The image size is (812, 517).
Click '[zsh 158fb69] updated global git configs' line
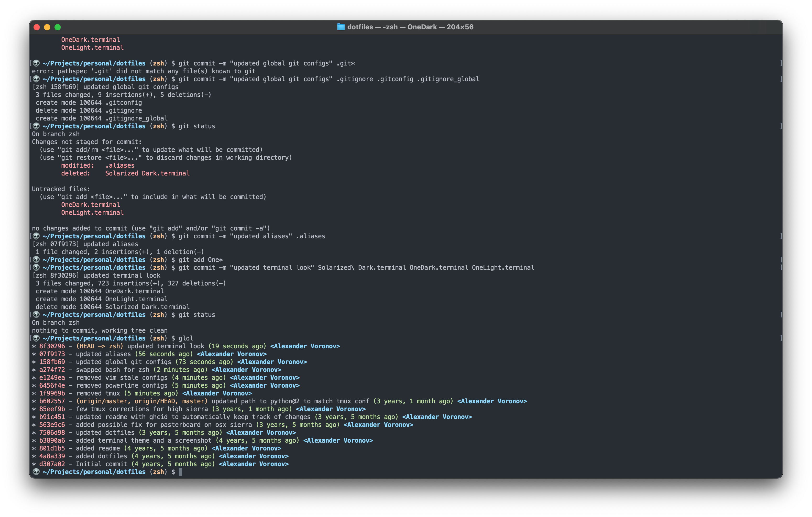105,87
